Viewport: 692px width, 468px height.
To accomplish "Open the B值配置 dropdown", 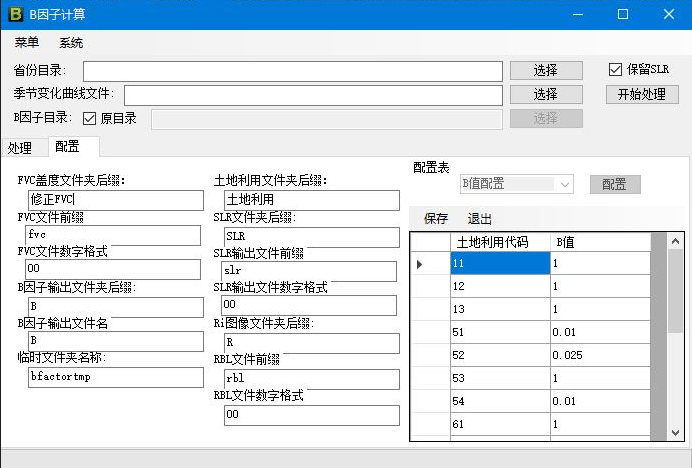I will 516,184.
